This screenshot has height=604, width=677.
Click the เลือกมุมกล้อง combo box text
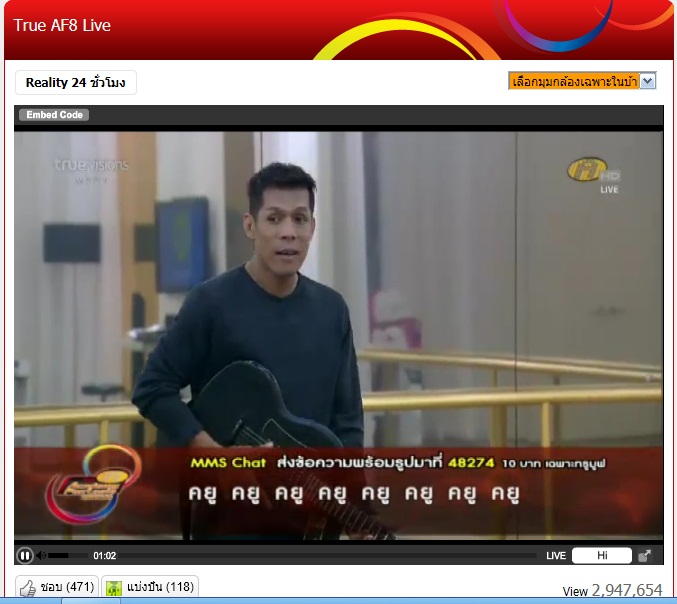(x=574, y=81)
